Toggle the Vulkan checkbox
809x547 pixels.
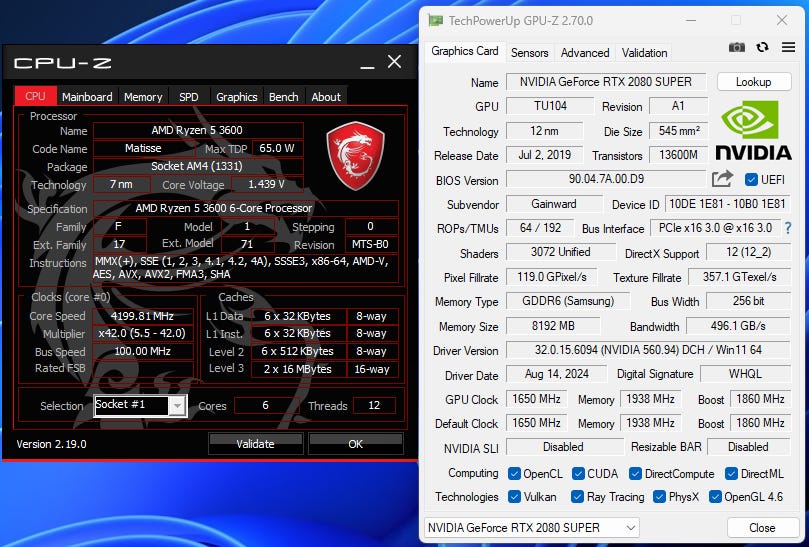click(514, 496)
